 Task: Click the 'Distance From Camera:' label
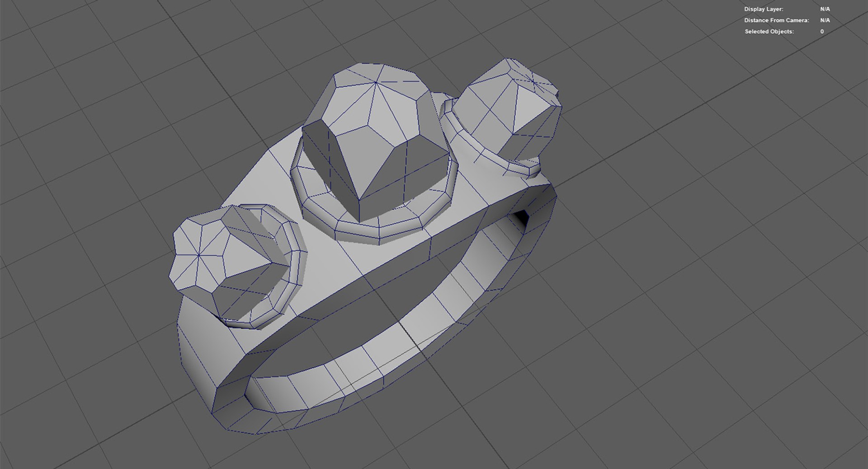(777, 20)
